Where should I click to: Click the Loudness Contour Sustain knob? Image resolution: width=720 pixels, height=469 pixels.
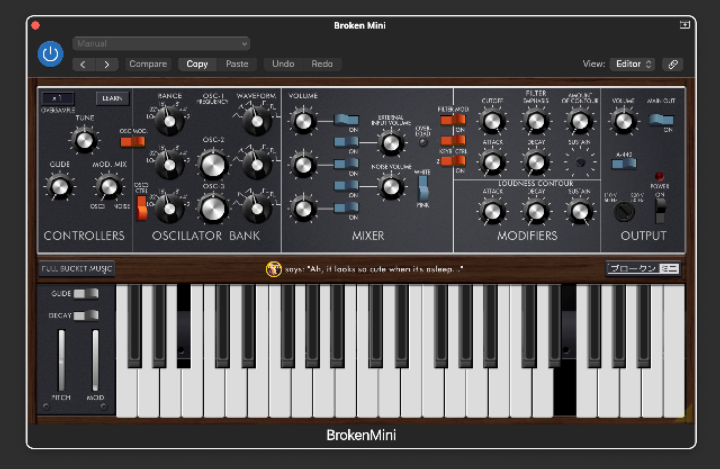click(x=579, y=211)
